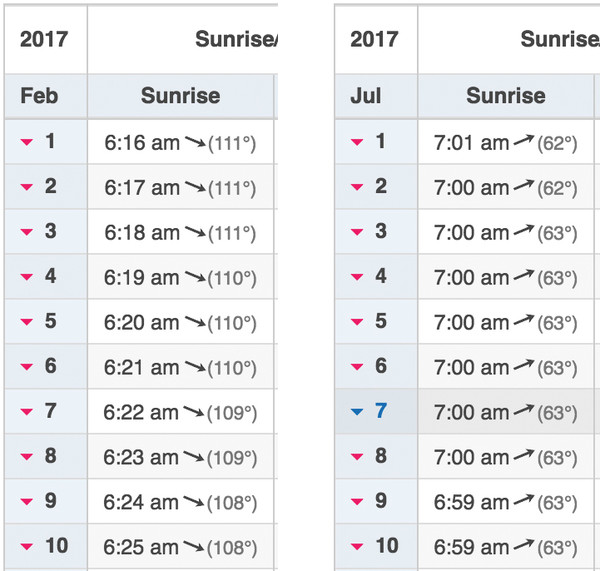Click the Sunrise column header in February table

(180, 96)
